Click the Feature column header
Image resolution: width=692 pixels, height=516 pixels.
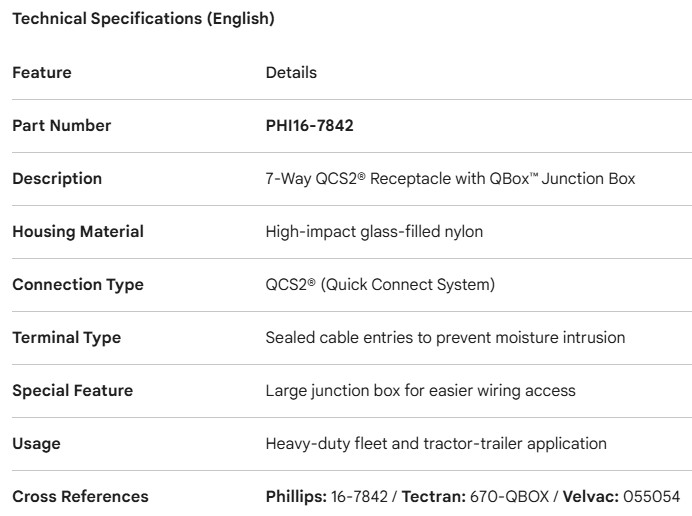point(42,73)
